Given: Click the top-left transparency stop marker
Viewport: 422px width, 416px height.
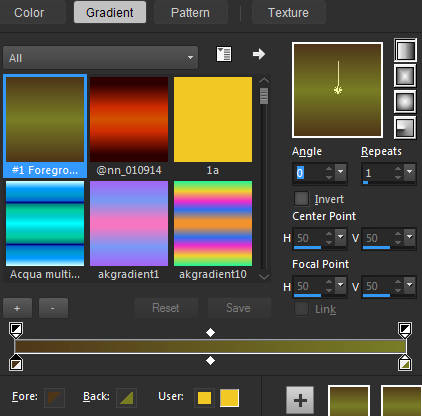Looking at the screenshot, I should coord(16,329).
